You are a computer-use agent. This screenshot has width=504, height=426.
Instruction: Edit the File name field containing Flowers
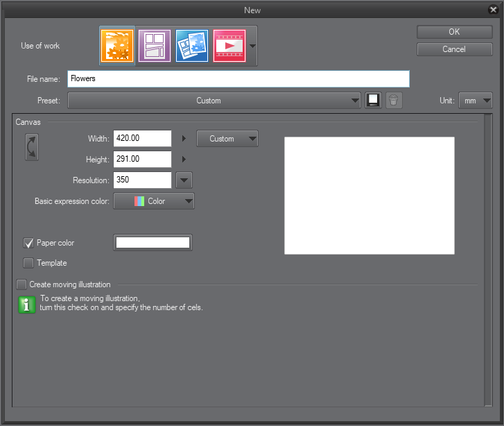pos(238,79)
